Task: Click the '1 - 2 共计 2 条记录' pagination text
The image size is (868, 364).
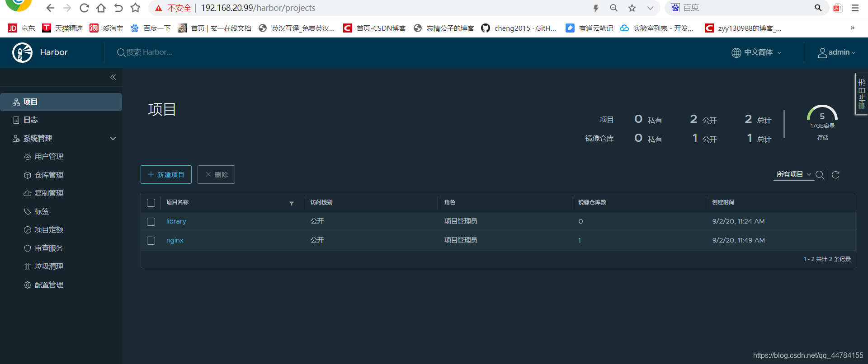Action: (827, 259)
